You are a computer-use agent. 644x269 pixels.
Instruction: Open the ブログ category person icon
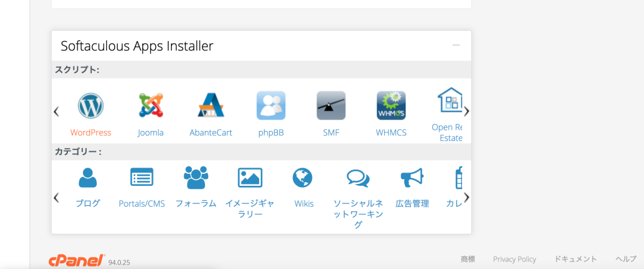tap(87, 178)
